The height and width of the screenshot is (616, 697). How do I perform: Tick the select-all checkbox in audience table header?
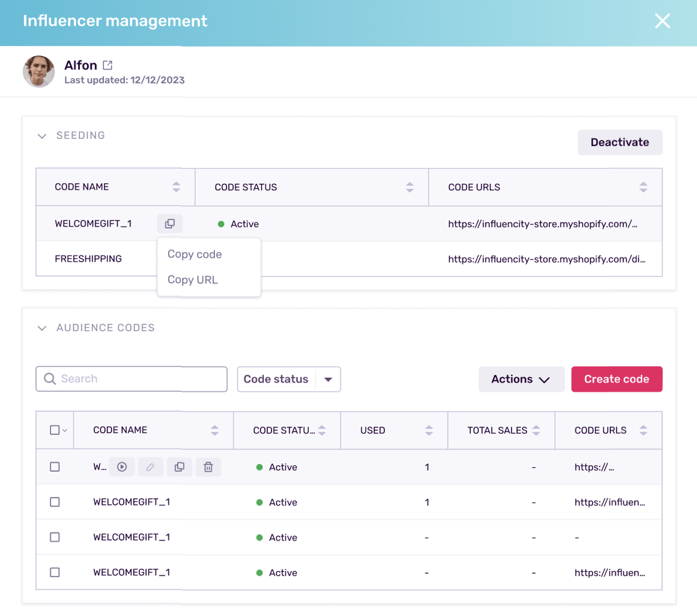[55, 430]
